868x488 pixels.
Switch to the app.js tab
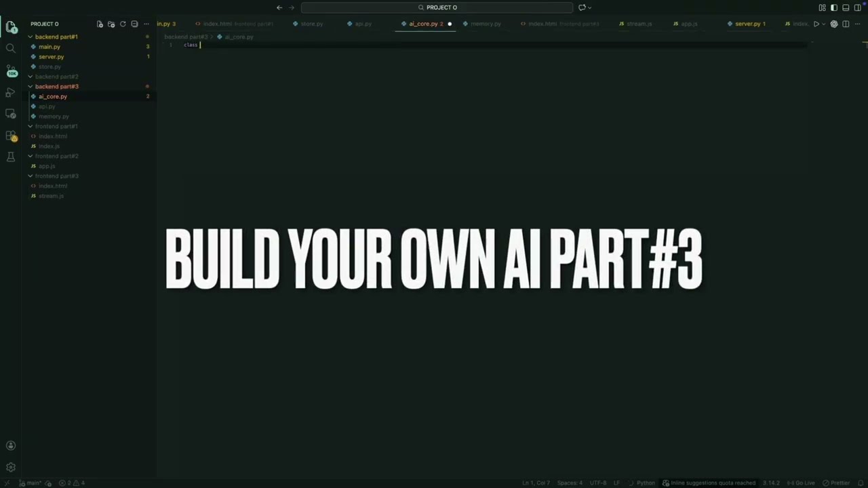click(x=686, y=24)
